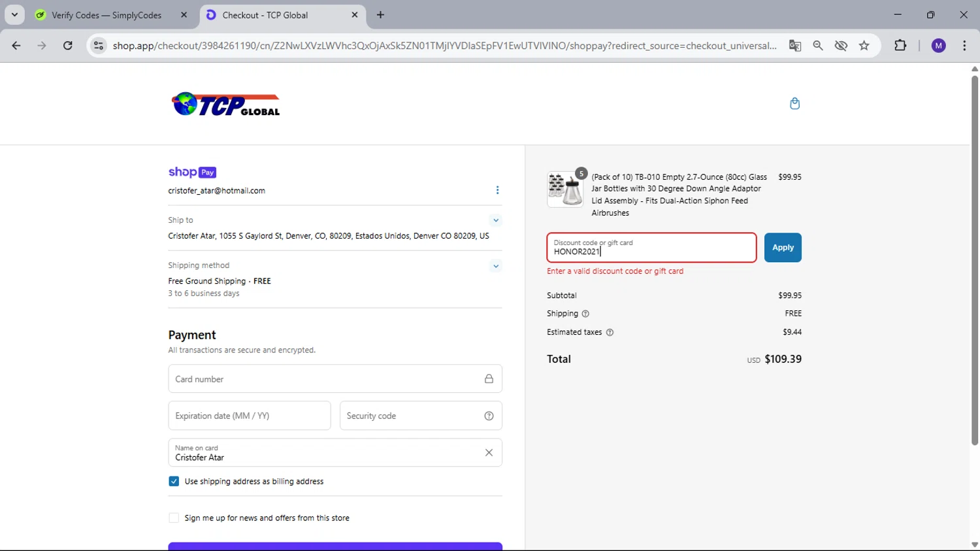980x551 pixels.
Task: Click the purple pay button below
Action: tap(335, 546)
